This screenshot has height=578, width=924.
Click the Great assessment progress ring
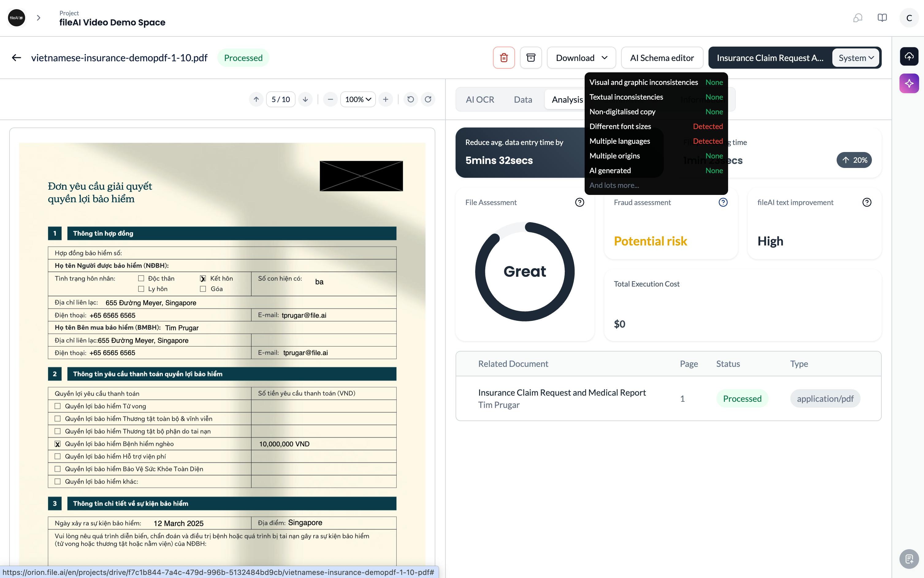pyautogui.click(x=525, y=272)
